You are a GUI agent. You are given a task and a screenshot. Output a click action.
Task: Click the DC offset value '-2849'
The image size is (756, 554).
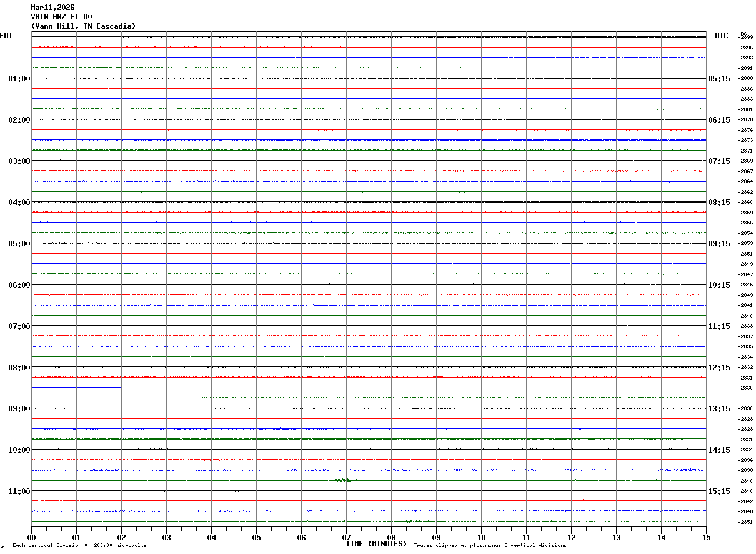tap(746, 264)
